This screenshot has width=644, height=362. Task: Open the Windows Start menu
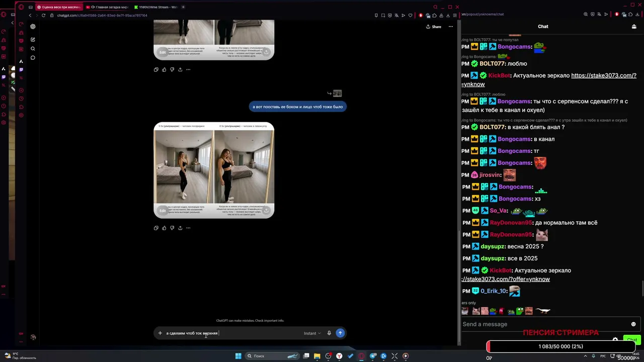pos(238,356)
